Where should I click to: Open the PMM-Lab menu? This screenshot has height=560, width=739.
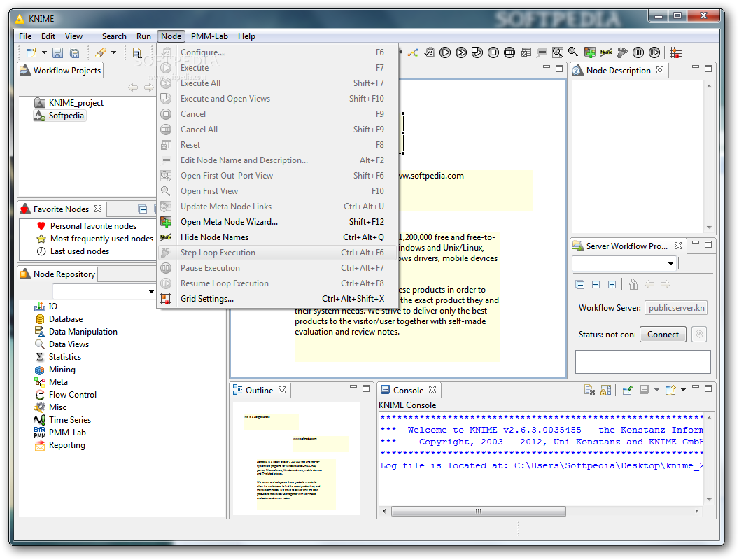click(x=209, y=36)
